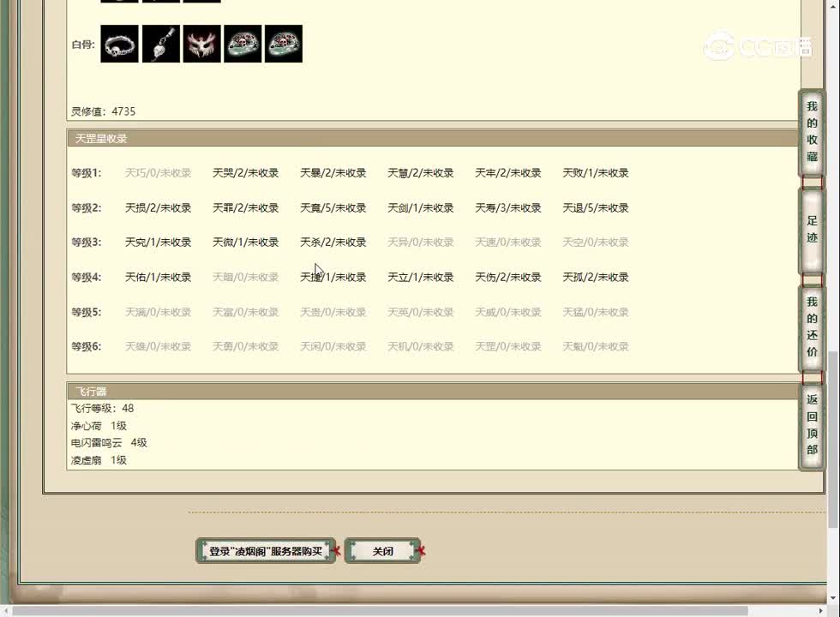The image size is (840, 617).
Task: Open 我的还价 side tab
Action: (x=812, y=326)
